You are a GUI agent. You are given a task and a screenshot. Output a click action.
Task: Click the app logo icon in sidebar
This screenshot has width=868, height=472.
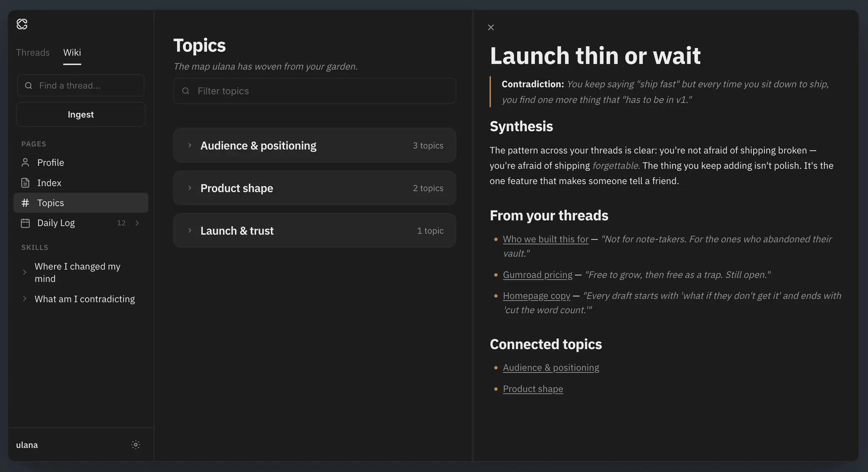point(22,24)
